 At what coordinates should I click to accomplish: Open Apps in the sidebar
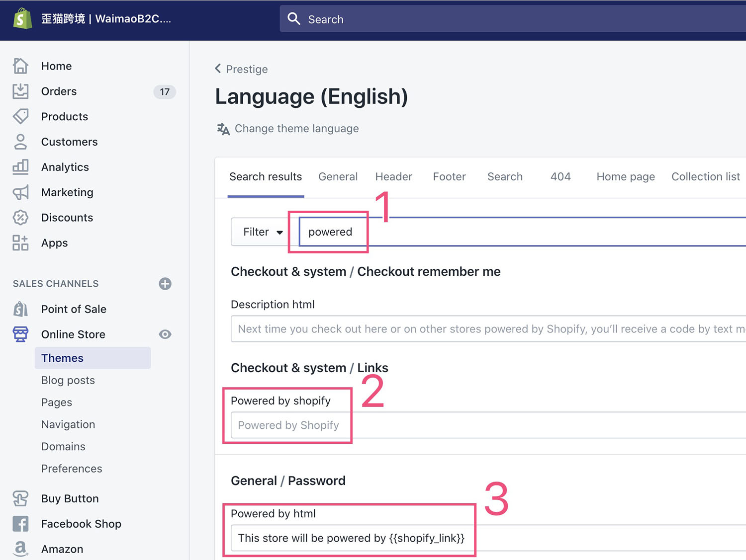[x=54, y=242]
